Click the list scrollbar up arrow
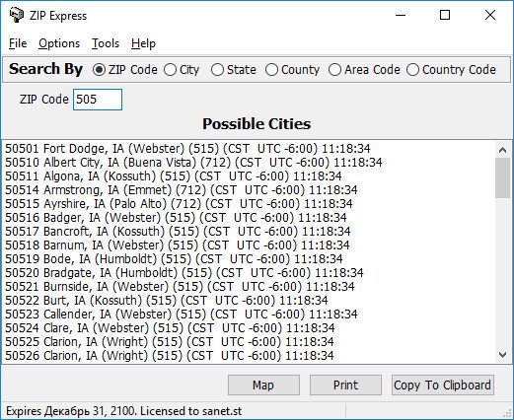Viewport: 514px width, 420px height. point(502,150)
